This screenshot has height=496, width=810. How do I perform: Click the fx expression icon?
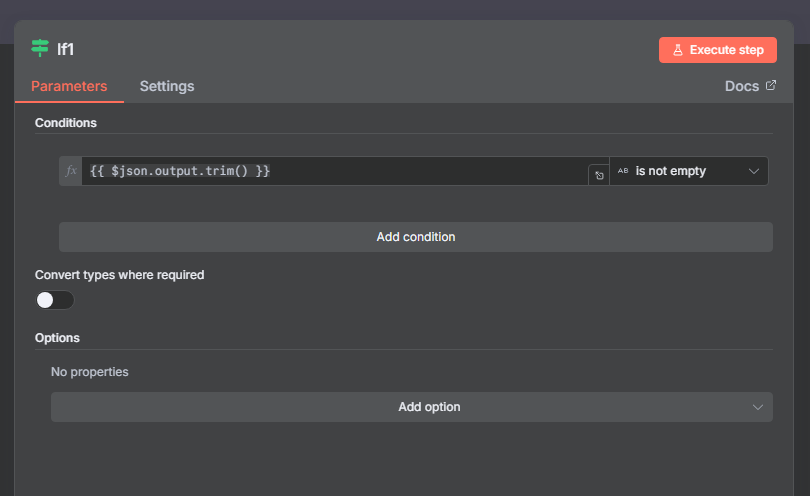coord(71,171)
